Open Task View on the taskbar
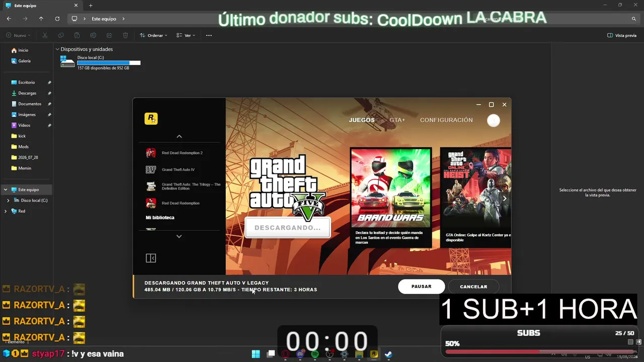The width and height of the screenshot is (644, 362). click(x=271, y=354)
